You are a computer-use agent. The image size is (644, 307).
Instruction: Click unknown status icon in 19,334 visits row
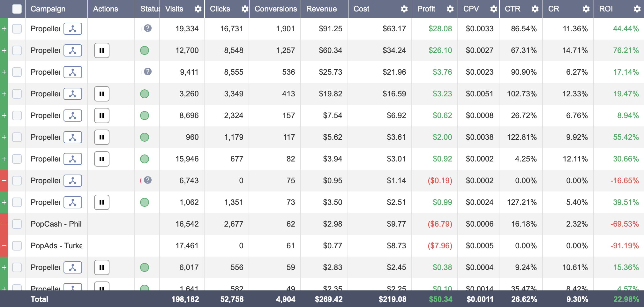point(147,28)
